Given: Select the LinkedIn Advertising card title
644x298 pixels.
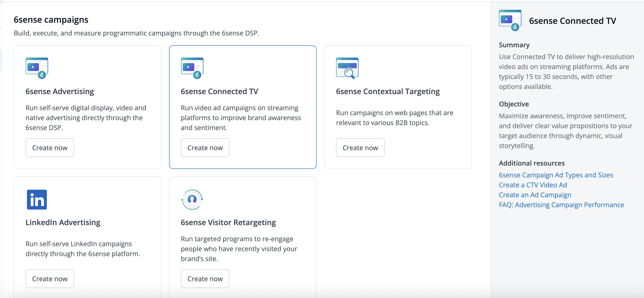Looking at the screenshot, I should 63,222.
